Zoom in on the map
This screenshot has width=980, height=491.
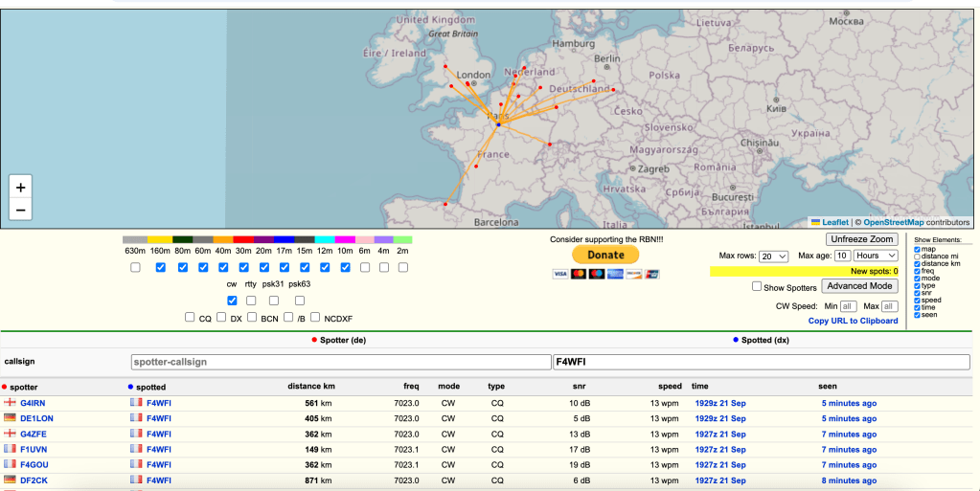20,188
